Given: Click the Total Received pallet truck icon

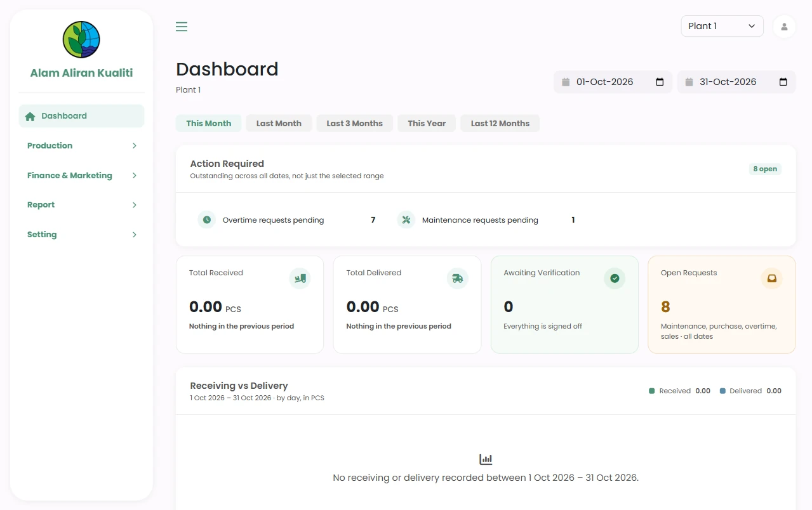Looking at the screenshot, I should [300, 278].
